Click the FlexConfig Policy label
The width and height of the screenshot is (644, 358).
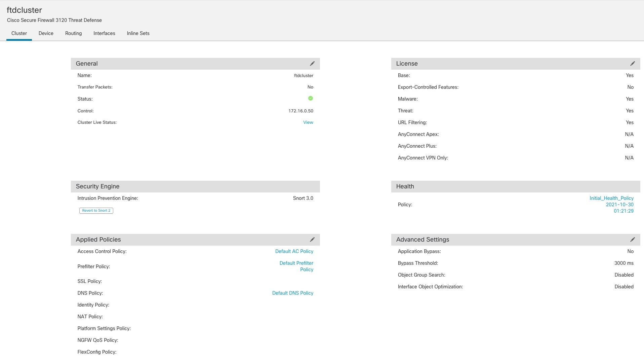pyautogui.click(x=97, y=352)
